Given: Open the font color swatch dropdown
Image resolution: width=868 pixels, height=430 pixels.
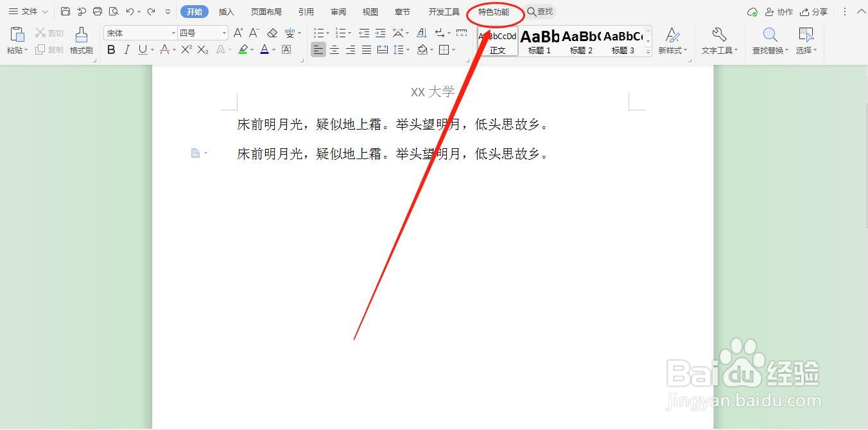Looking at the screenshot, I should (x=273, y=49).
